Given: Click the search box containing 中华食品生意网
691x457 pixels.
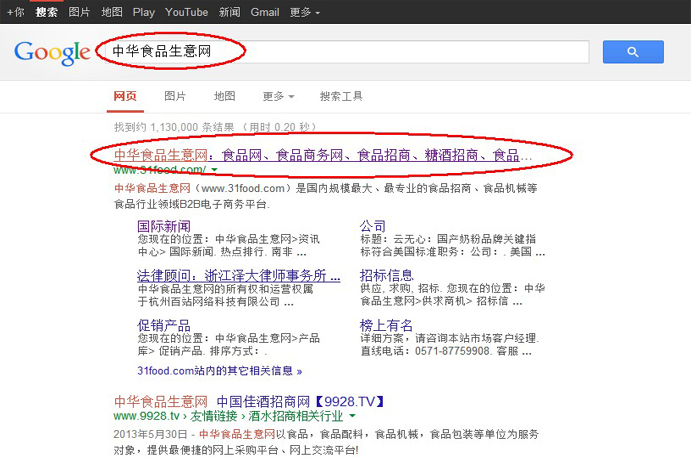Looking at the screenshot, I should pos(350,51).
